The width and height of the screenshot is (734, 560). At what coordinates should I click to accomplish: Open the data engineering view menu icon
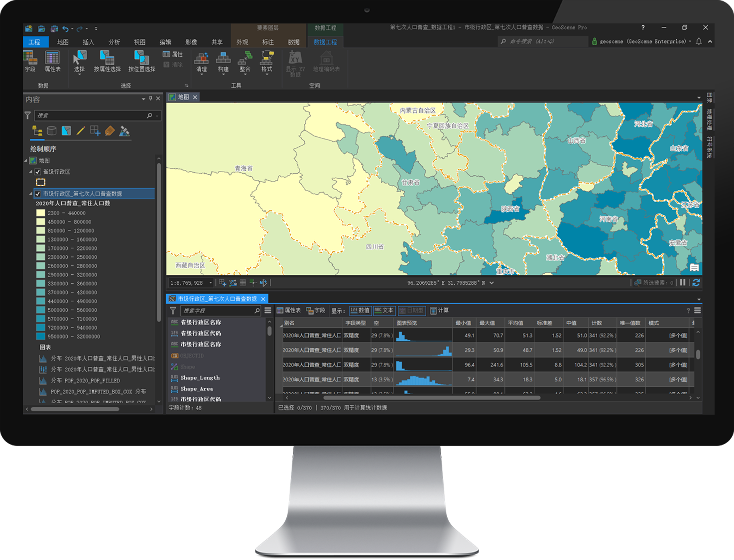tap(697, 310)
